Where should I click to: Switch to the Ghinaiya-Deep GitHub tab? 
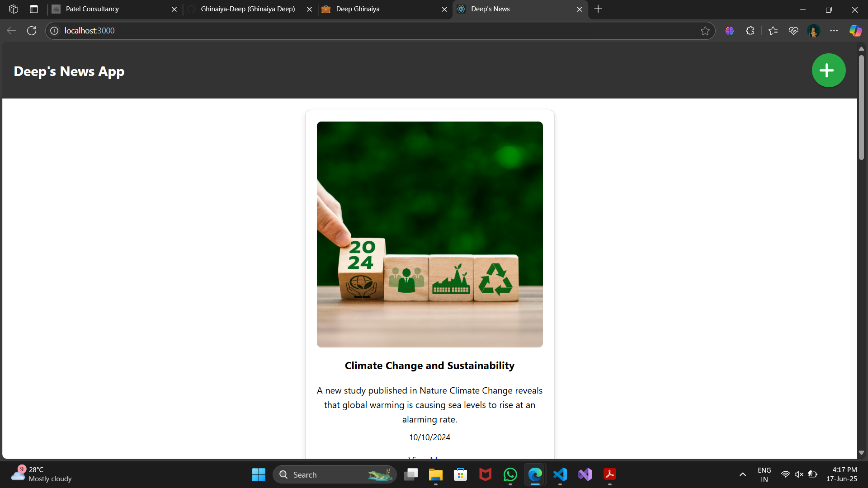pos(248,9)
